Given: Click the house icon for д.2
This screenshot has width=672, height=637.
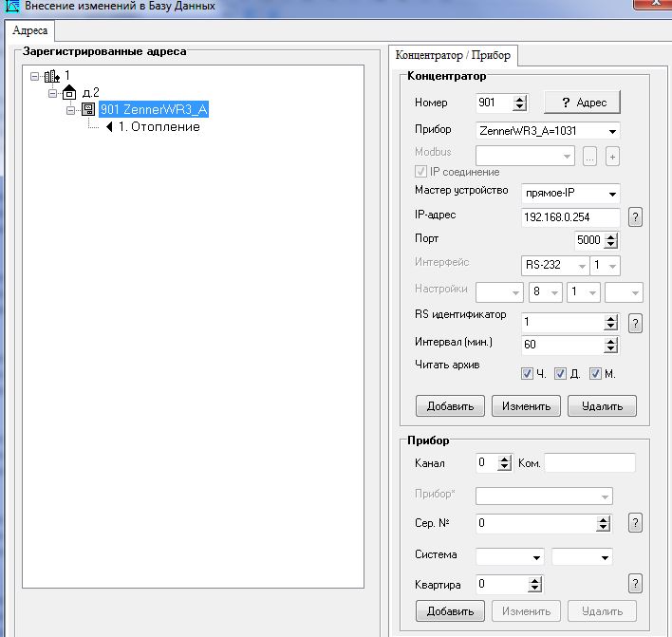Looking at the screenshot, I should [x=68, y=93].
